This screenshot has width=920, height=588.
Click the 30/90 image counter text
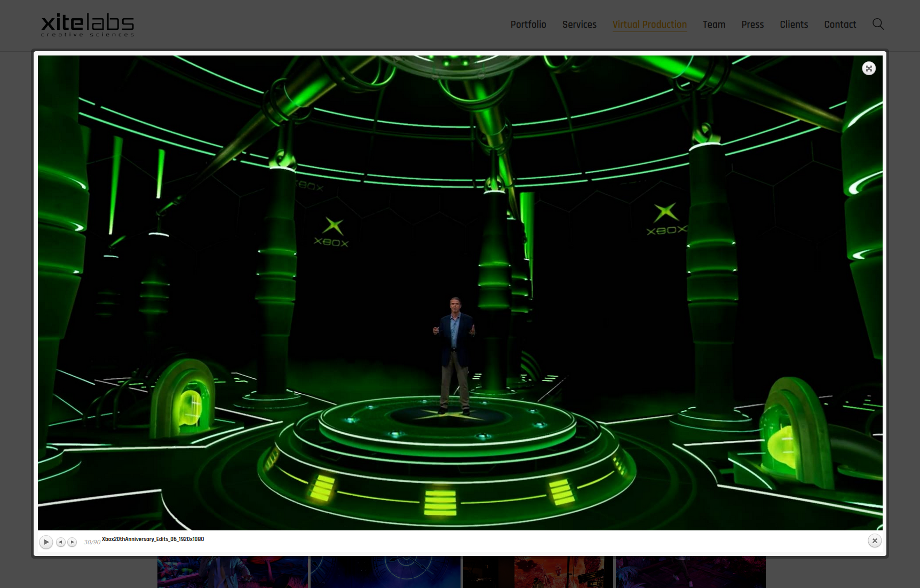pos(92,542)
